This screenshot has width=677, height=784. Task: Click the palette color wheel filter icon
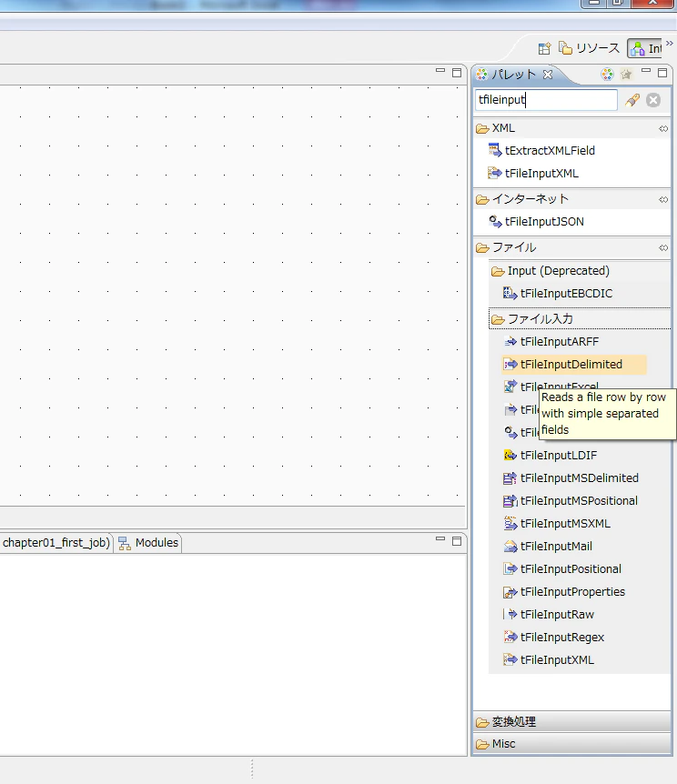tap(607, 75)
